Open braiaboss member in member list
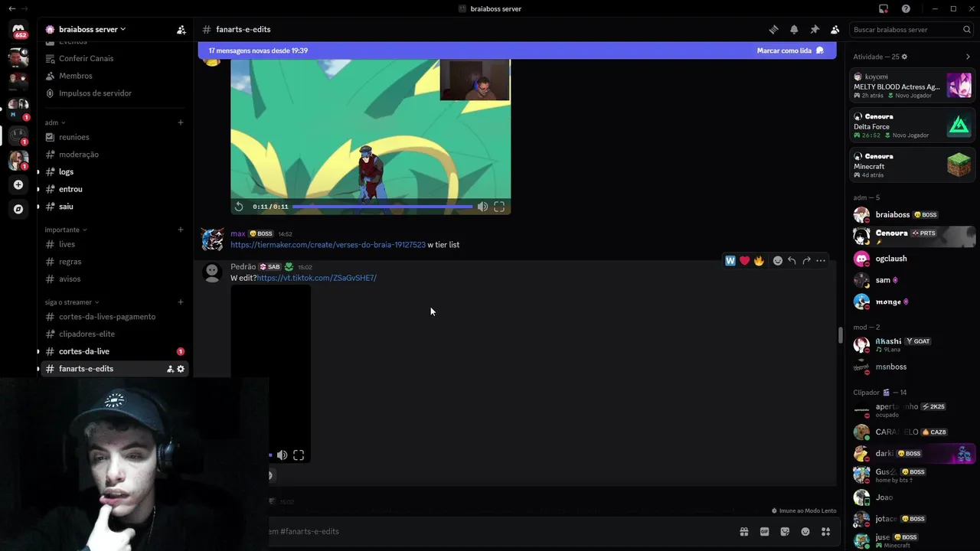980x551 pixels. (913, 215)
